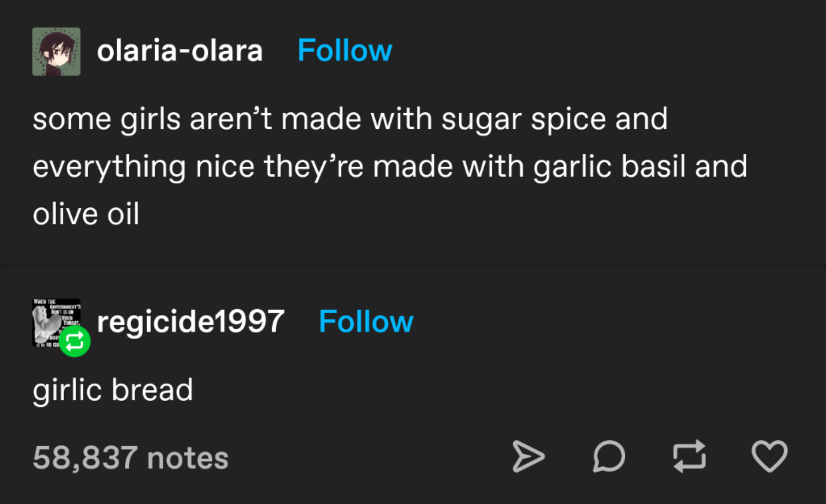
Task: Reblog the post using the reblog arrows icon
Action: (x=690, y=456)
